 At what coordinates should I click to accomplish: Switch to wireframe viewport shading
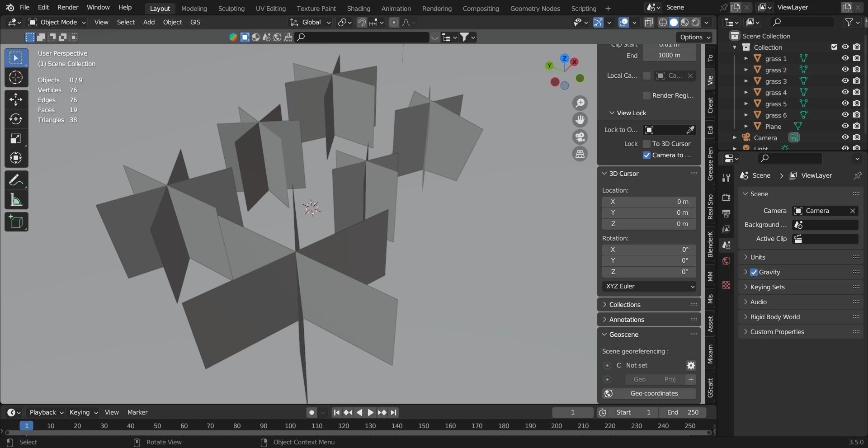pyautogui.click(x=663, y=23)
